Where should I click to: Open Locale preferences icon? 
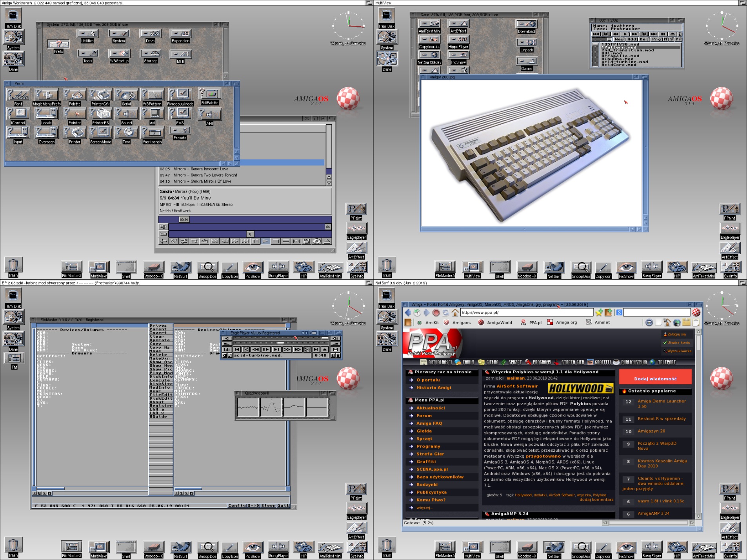coord(46,116)
